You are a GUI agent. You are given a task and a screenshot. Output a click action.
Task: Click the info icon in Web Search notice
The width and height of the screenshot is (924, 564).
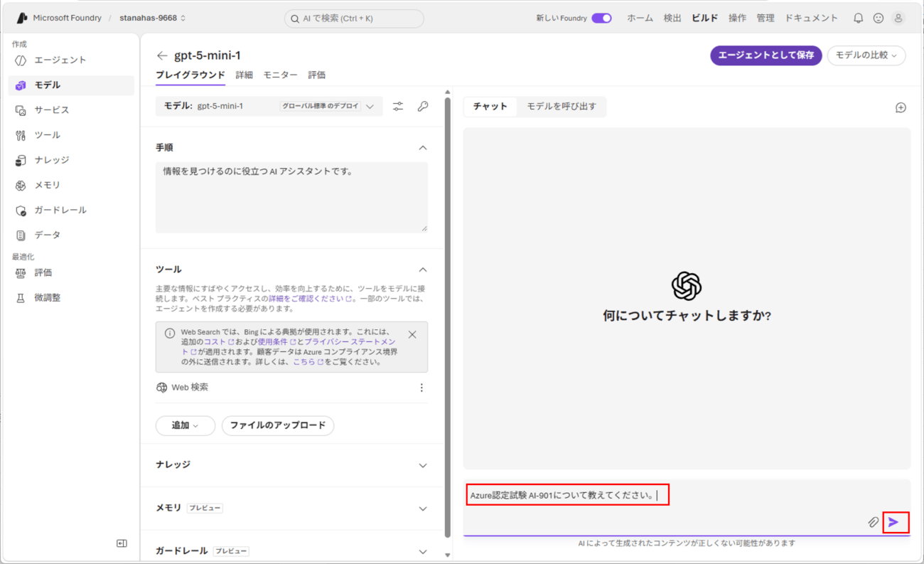[169, 333]
